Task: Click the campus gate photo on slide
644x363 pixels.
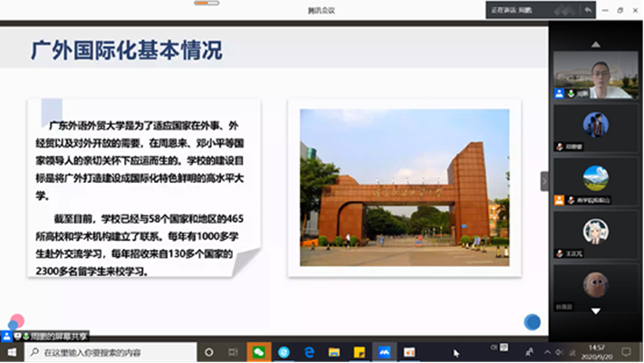Action: click(x=404, y=188)
